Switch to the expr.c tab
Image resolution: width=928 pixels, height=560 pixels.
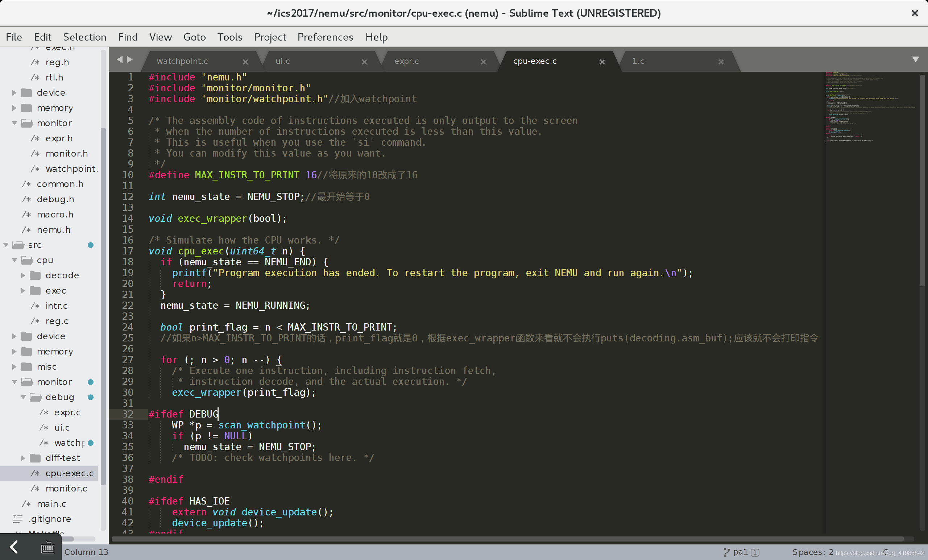404,60
